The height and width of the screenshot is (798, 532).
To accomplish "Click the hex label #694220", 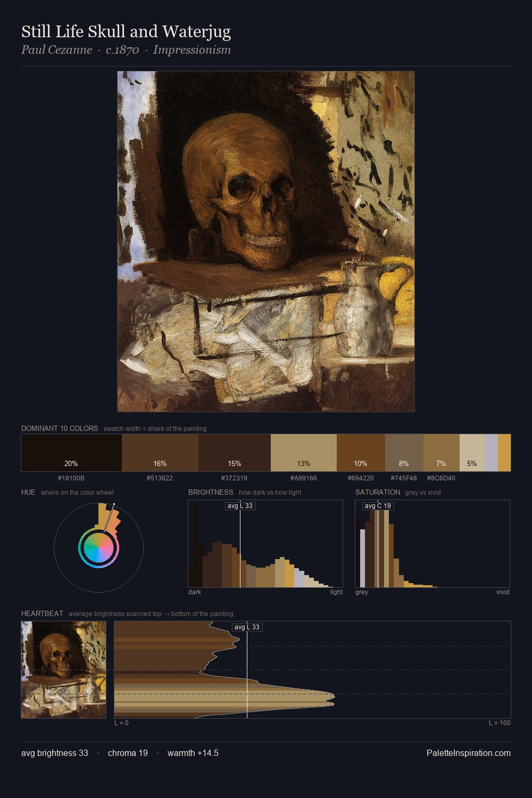I will click(361, 478).
